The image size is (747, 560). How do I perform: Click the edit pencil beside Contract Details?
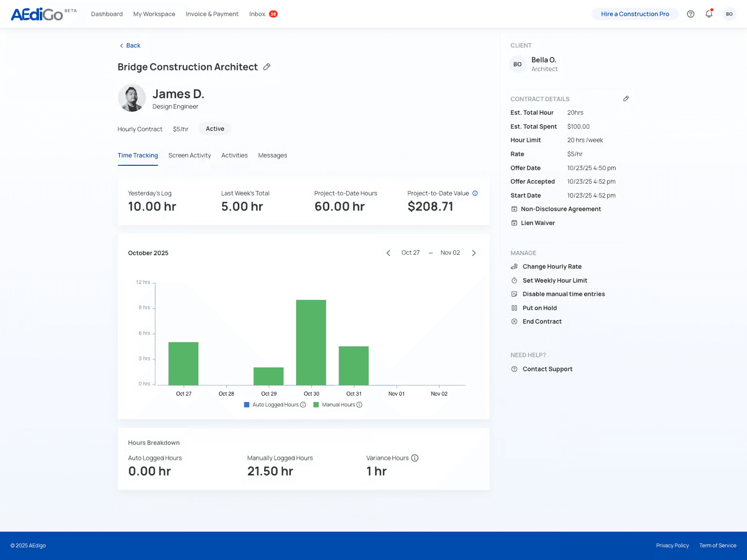click(x=626, y=98)
